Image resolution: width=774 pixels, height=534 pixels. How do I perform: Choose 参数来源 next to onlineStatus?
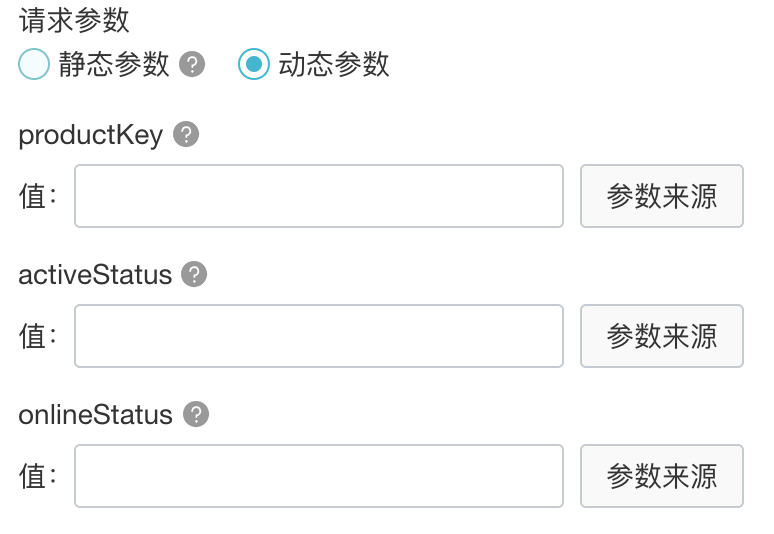coord(662,476)
